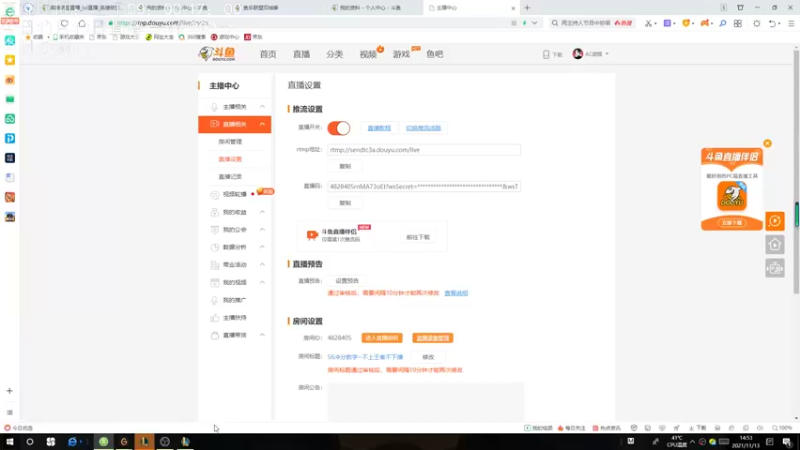The width and height of the screenshot is (800, 450).
Task: Toggle the 直播开关 live switch
Action: pos(339,128)
